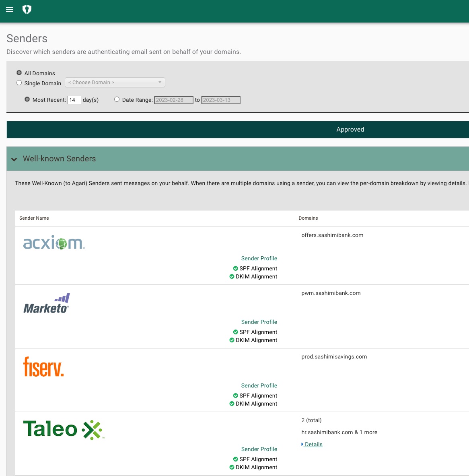Select the Single Domain radio button
Image resolution: width=469 pixels, height=476 pixels.
coord(19,82)
